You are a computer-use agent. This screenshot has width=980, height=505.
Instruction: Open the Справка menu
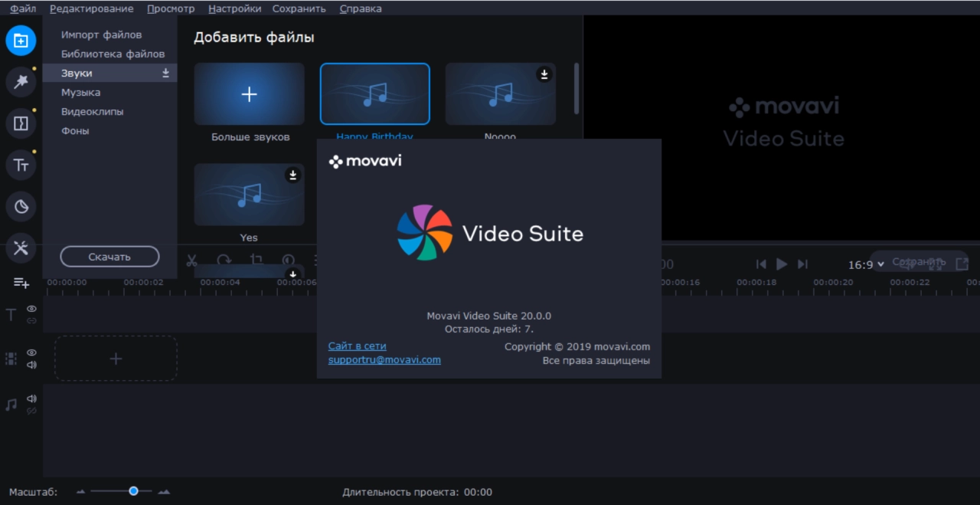click(359, 8)
